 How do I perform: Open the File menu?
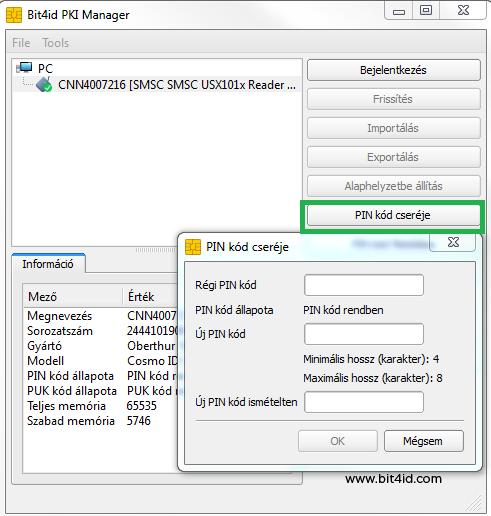[21, 43]
